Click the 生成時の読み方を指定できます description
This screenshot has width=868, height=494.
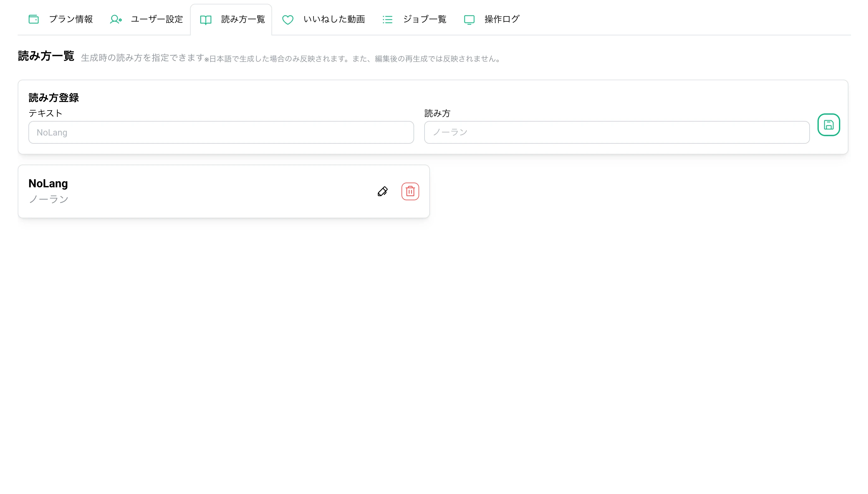point(142,58)
